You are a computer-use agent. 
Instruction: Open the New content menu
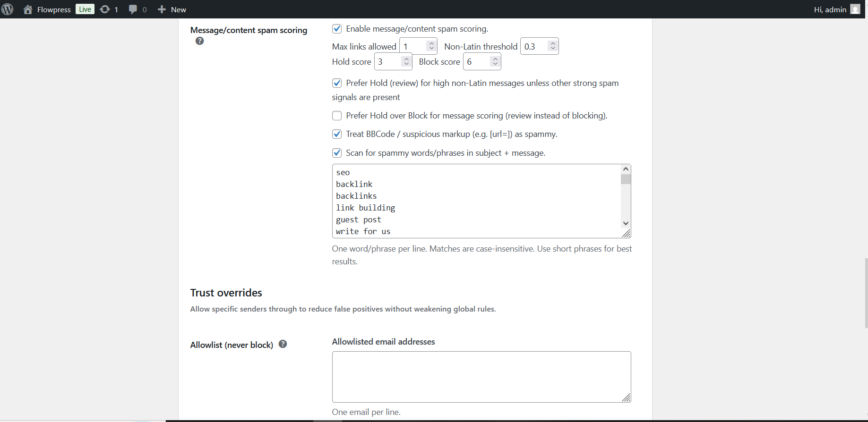click(172, 9)
